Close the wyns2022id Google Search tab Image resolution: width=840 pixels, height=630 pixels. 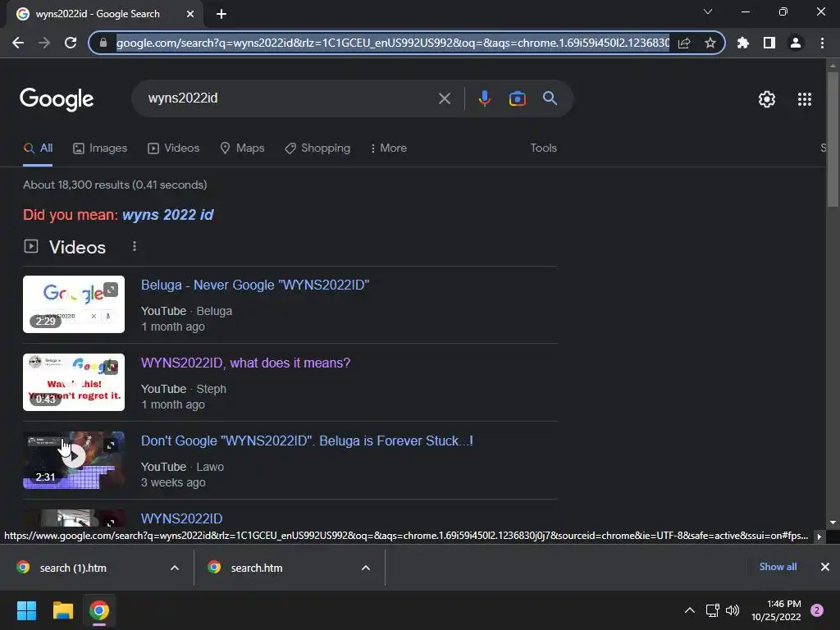pyautogui.click(x=190, y=14)
